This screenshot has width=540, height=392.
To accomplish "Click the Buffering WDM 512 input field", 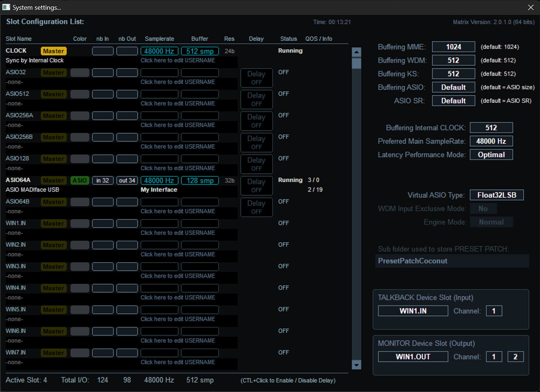I will (453, 60).
